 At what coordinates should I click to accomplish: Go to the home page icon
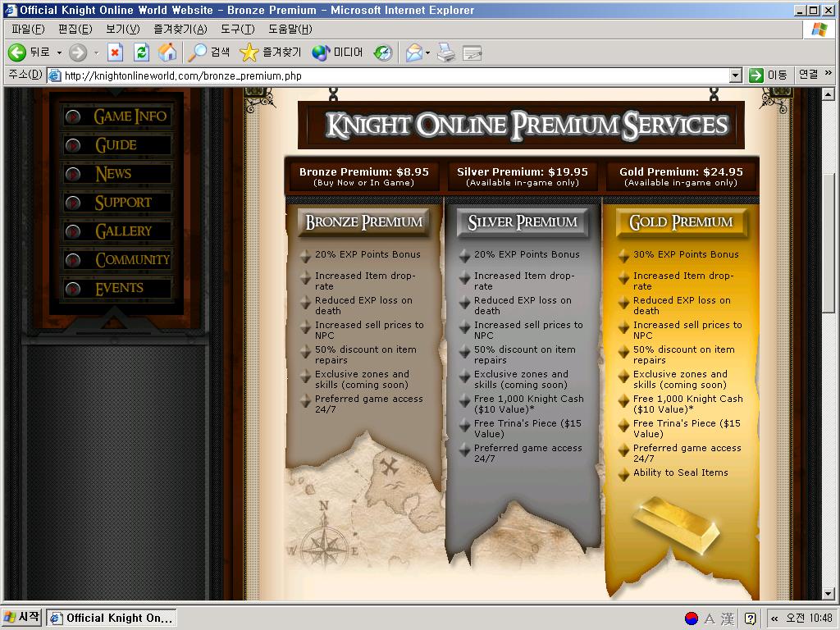tap(167, 52)
